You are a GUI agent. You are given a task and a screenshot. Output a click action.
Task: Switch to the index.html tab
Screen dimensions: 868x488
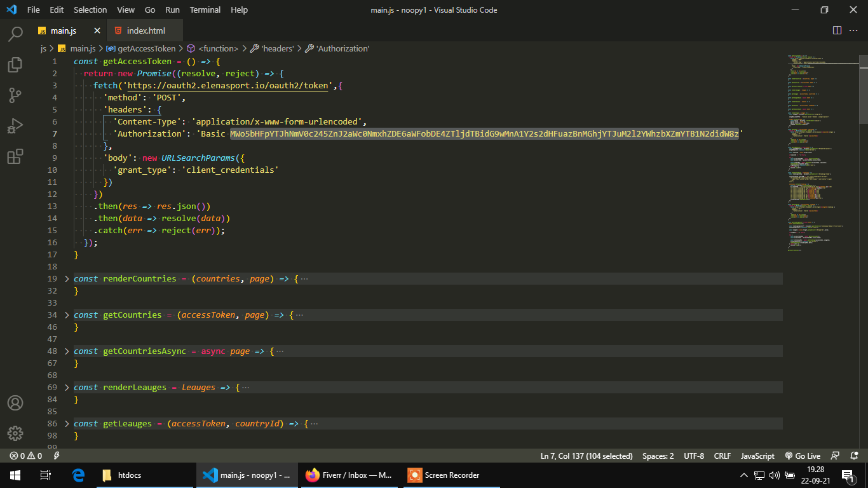[x=146, y=30]
